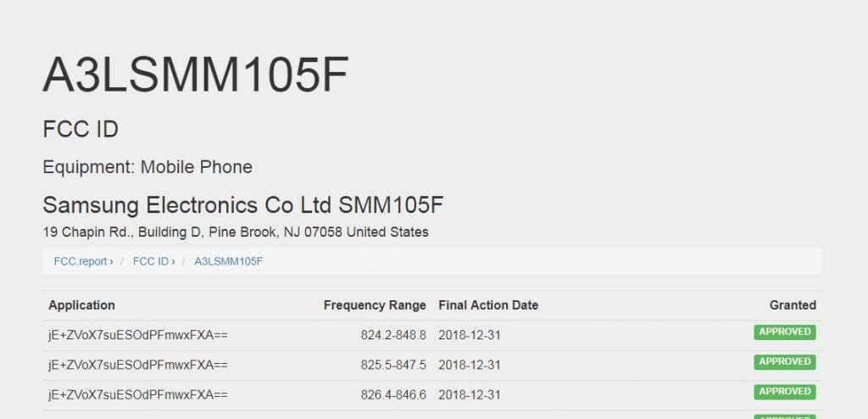Select the A3LSMM105F breadcrumb link
Screen dimensions: 868x419
pyautogui.click(x=228, y=261)
